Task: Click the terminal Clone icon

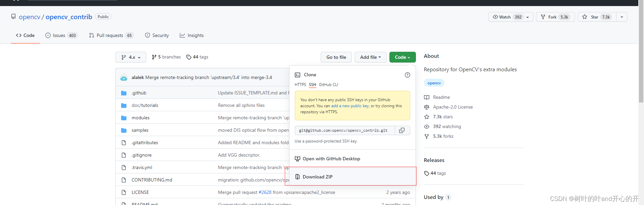Action: (298, 75)
